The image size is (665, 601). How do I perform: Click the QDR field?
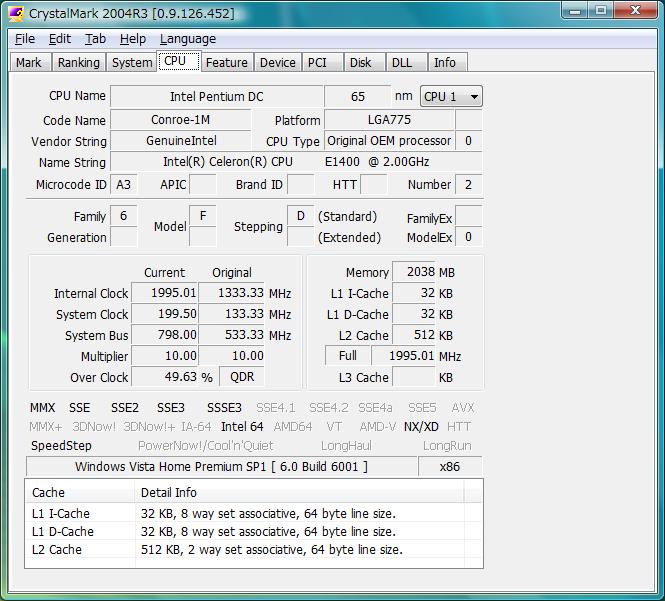pyautogui.click(x=242, y=377)
